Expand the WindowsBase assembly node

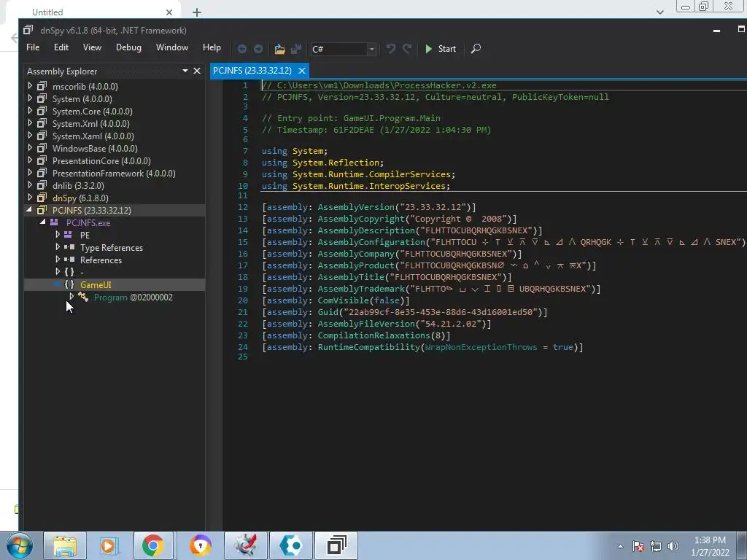click(30, 147)
